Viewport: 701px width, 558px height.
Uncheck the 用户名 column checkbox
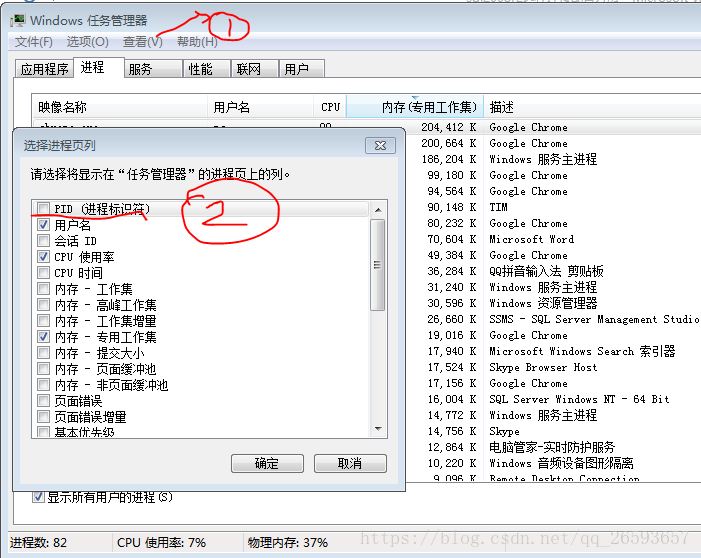click(43, 224)
